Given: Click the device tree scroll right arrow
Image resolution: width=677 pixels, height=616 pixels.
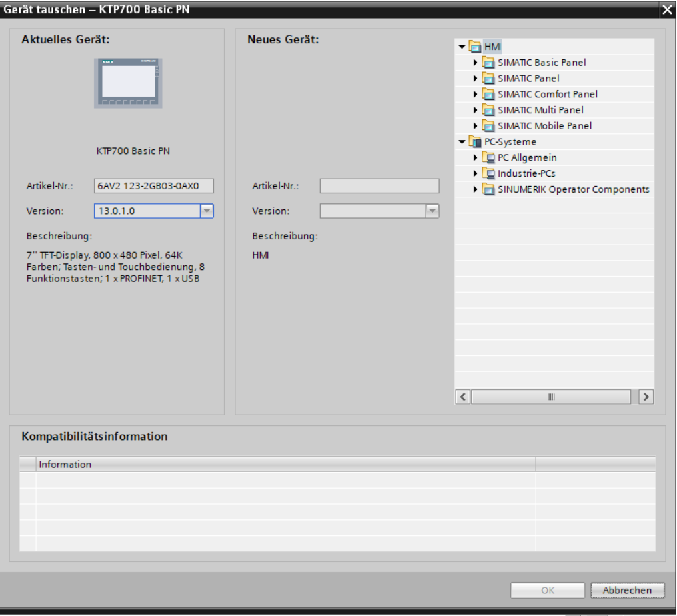Looking at the screenshot, I should coord(646,397).
